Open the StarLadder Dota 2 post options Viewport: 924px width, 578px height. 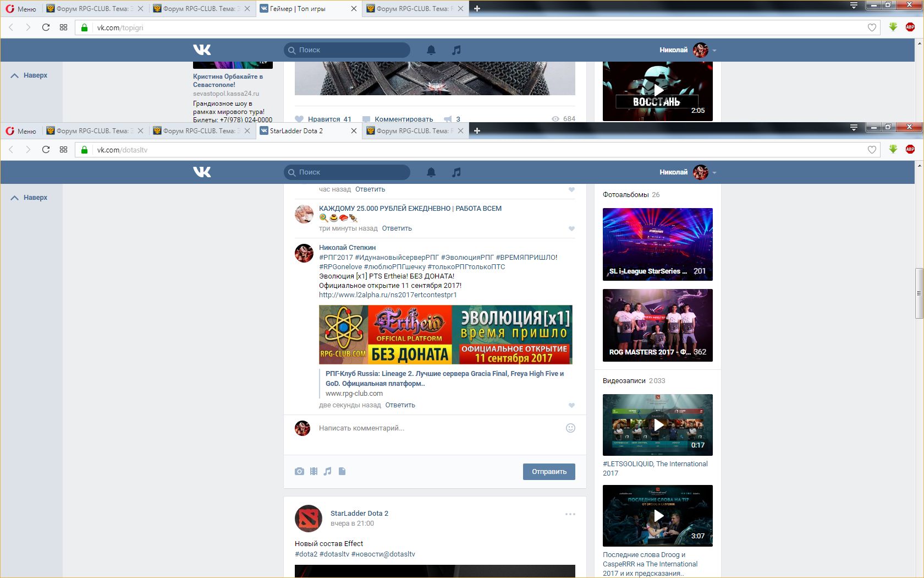570,514
